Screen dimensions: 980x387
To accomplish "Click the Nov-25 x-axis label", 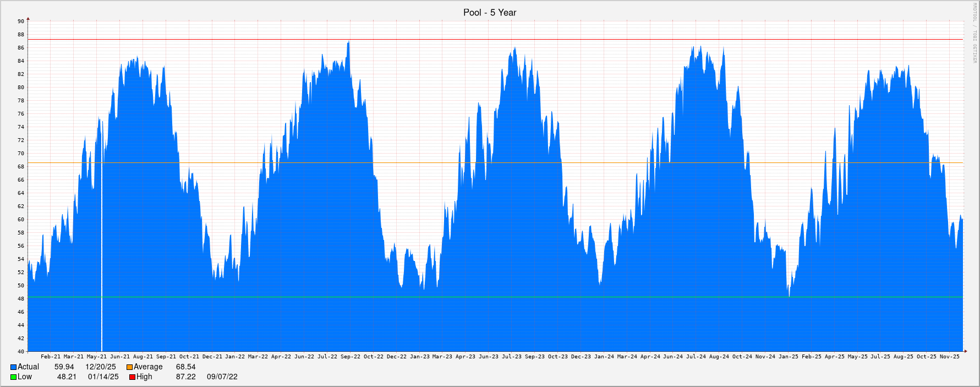I will point(949,357).
